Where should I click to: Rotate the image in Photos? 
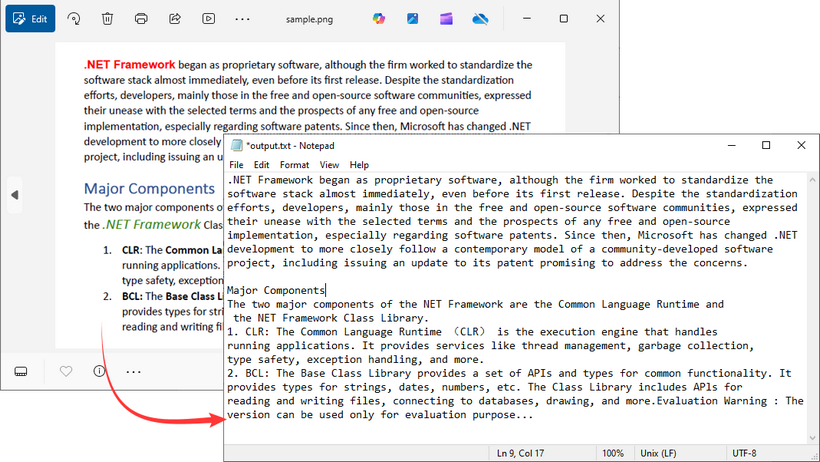point(74,19)
